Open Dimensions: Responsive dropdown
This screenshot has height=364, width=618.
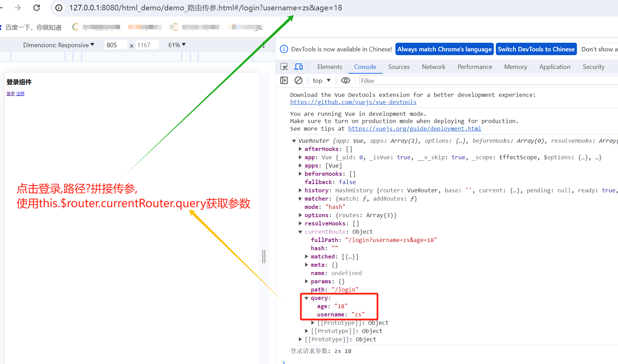click(x=59, y=45)
